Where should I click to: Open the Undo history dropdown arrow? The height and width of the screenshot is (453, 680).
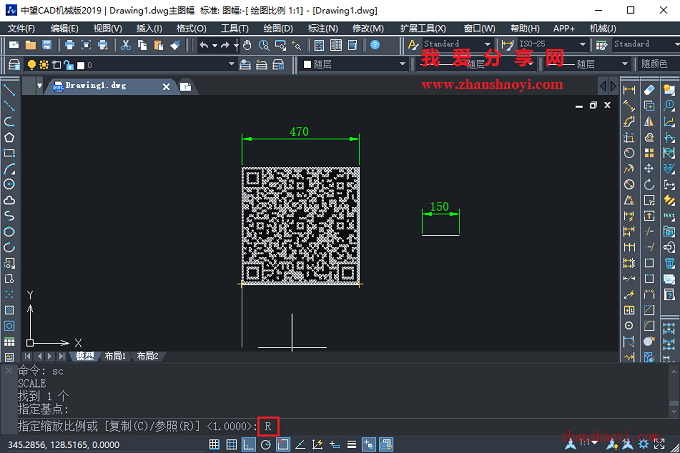(x=214, y=45)
